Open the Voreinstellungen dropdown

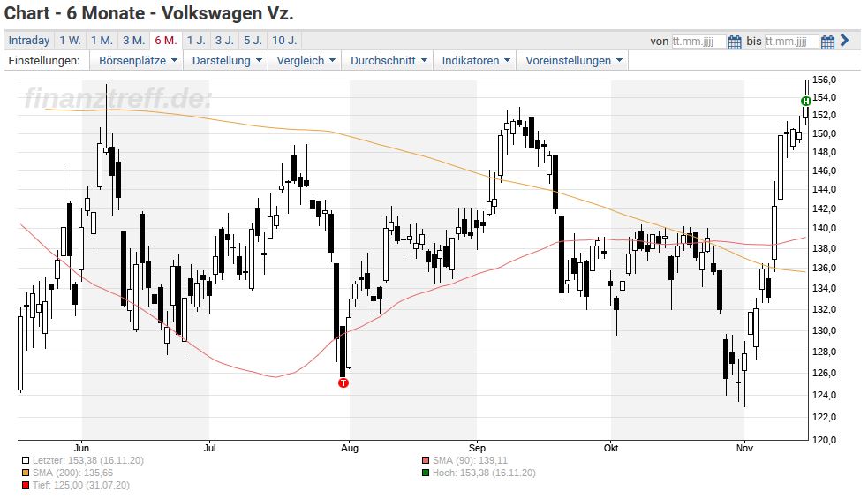[x=573, y=61]
